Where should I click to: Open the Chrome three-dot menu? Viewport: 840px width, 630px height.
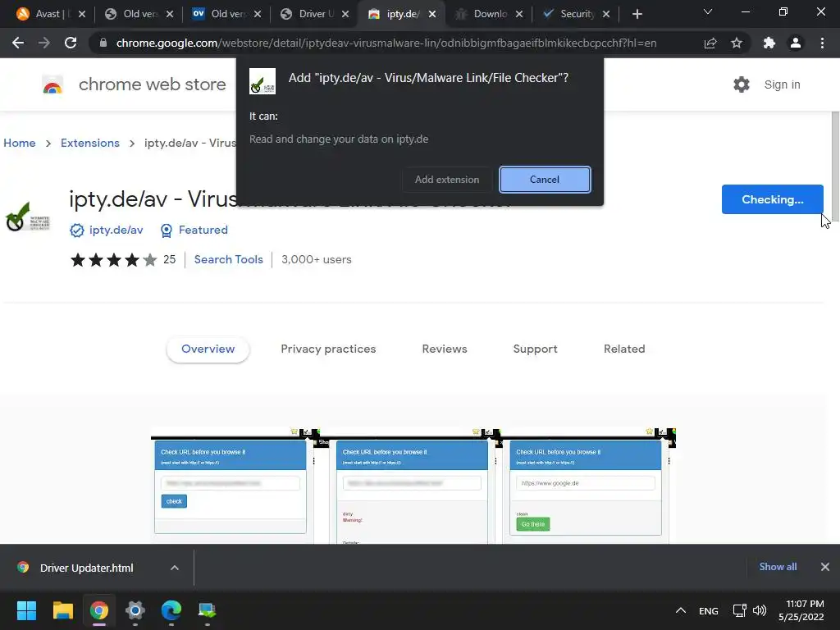coord(822,43)
